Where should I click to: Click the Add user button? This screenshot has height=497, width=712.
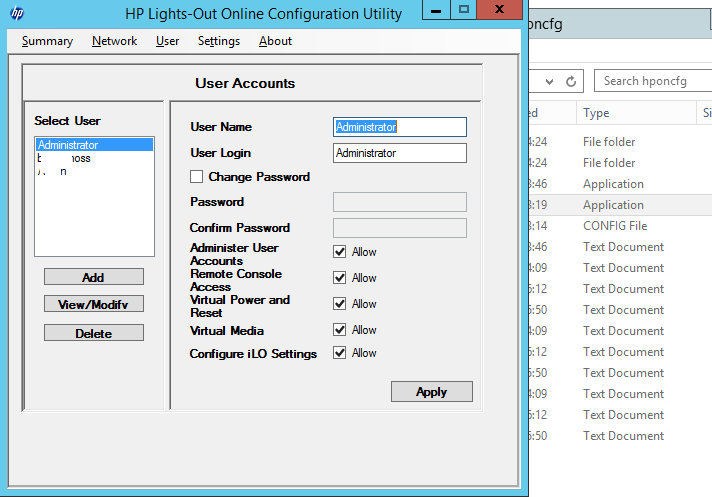93,277
